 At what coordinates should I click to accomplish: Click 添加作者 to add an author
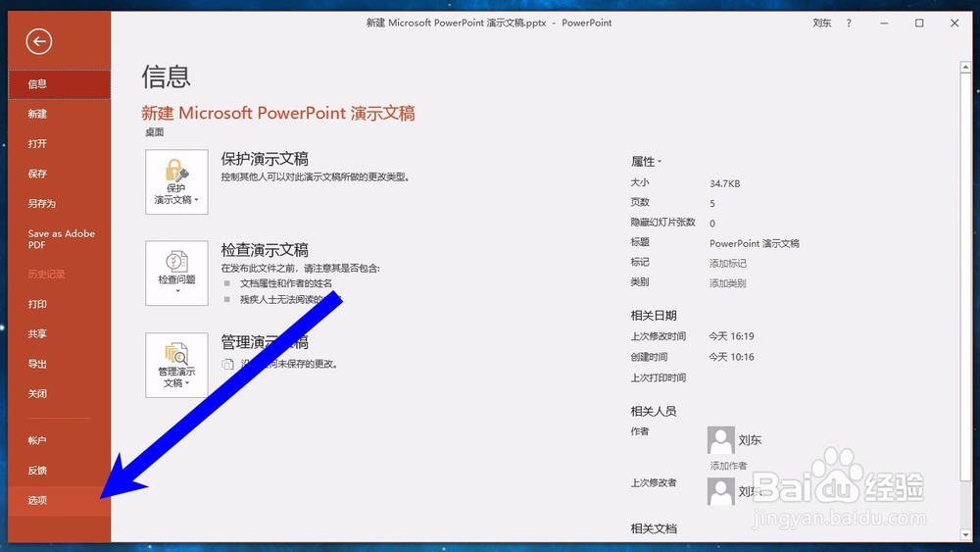(728, 466)
